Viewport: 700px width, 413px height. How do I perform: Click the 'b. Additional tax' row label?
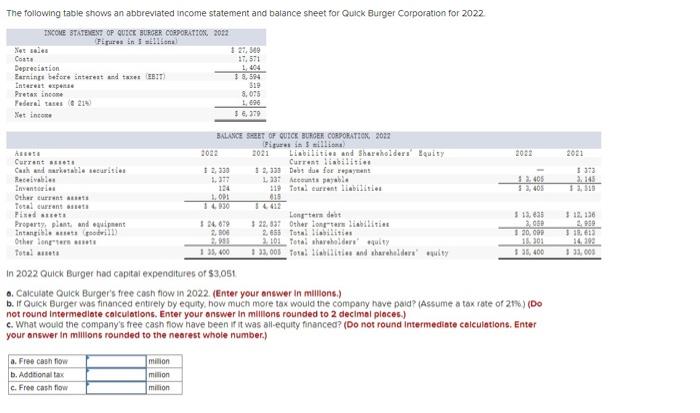[x=37, y=375]
